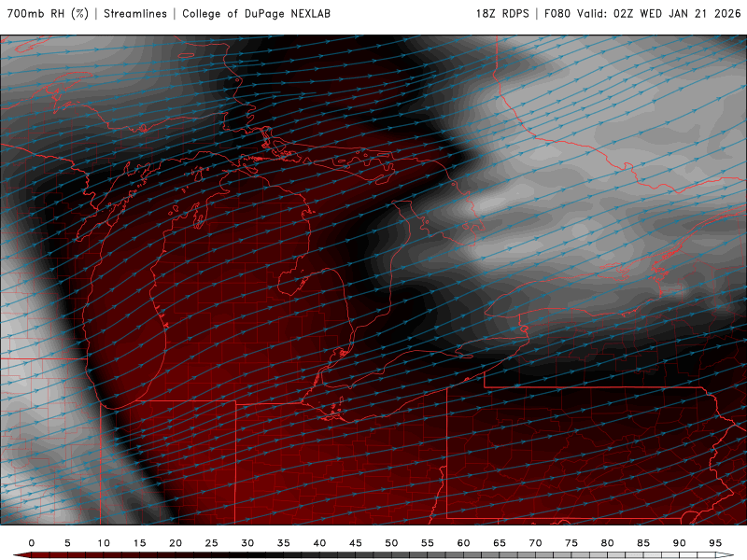
Task: Click the '55' value on the RH scale
Action: point(428,543)
